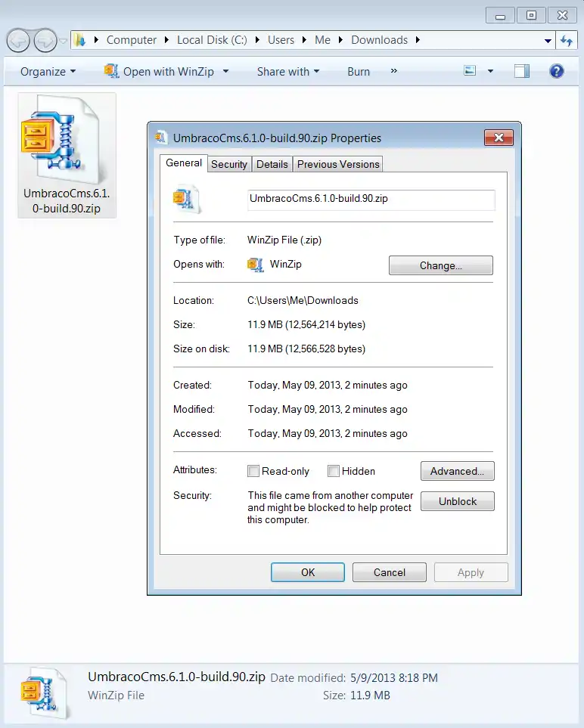Expand the arrow after Local Disk (C:)
Screen dimensions: 584x728
[x=257, y=40]
